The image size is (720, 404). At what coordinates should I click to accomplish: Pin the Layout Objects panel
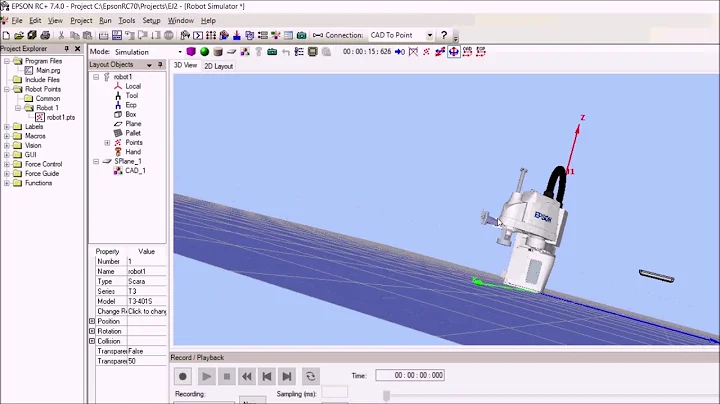point(160,65)
